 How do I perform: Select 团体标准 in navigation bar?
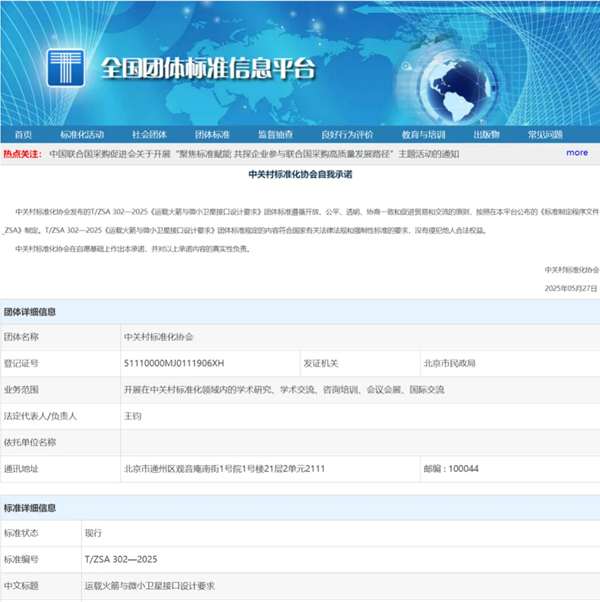click(212, 135)
